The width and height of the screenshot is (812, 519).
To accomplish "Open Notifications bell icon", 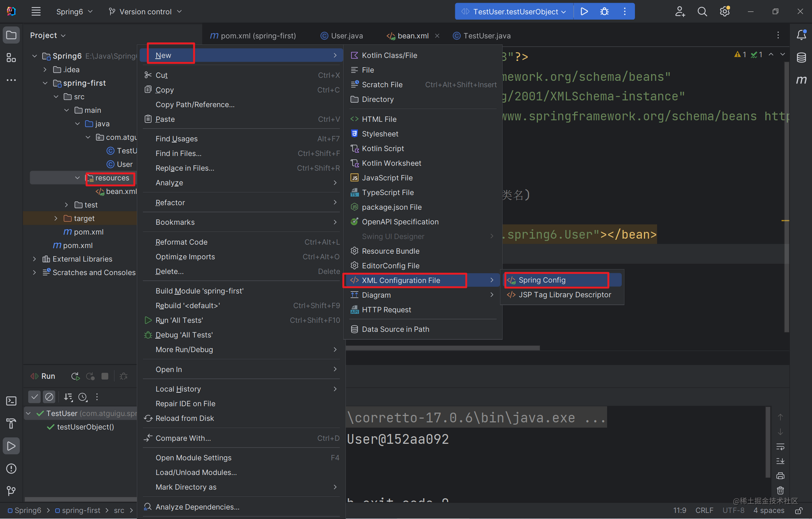I will pyautogui.click(x=801, y=35).
